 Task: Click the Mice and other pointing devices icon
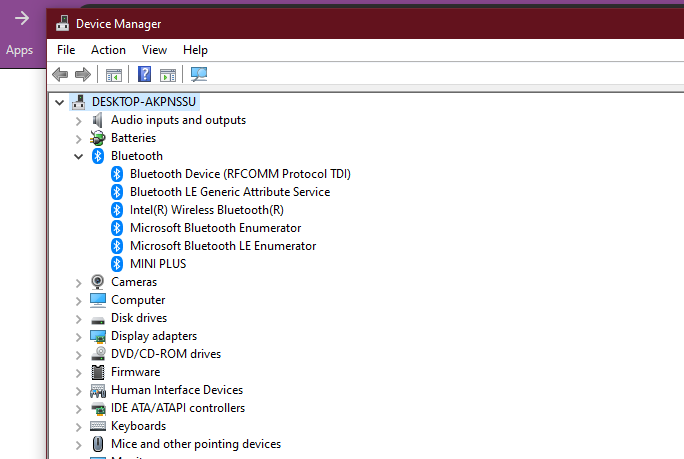[x=98, y=444]
